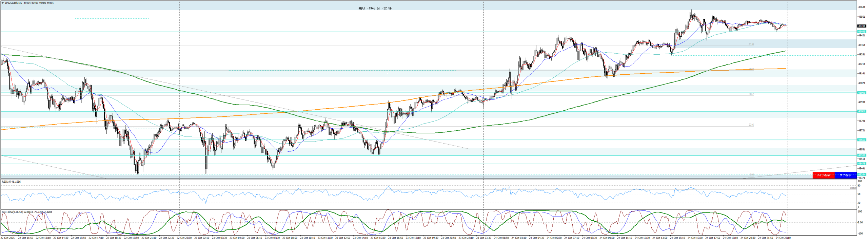Click the cyan 48996 price level tag
This screenshot has height=241, width=868.
861,93
